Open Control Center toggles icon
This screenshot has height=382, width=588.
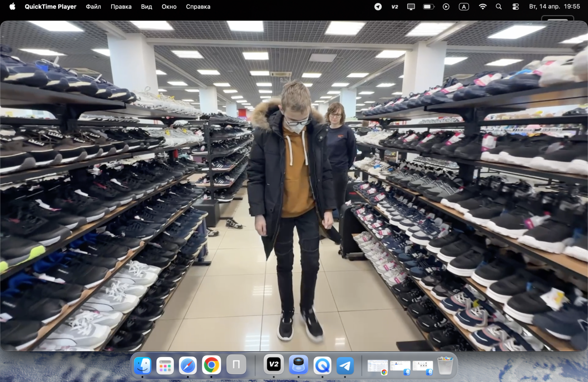coord(515,7)
